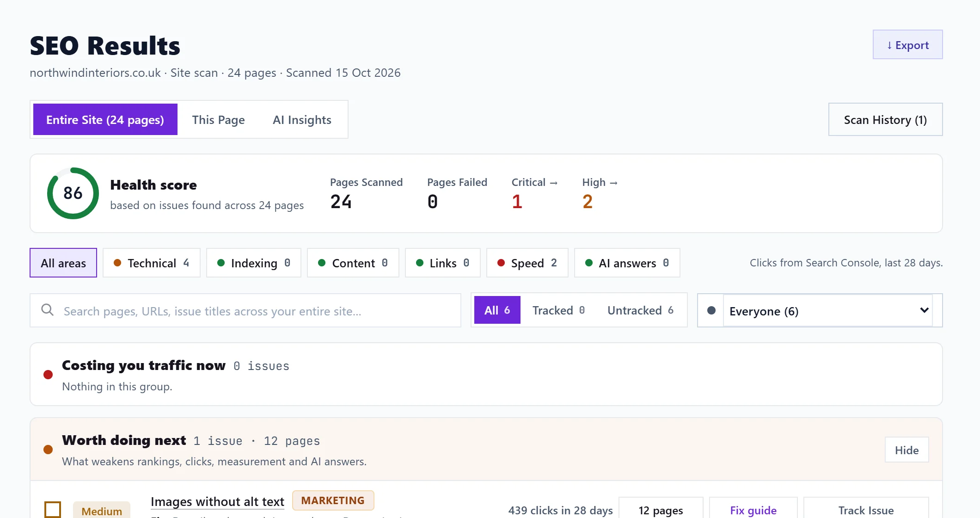Open the AI Insights tab
980x518 pixels.
[302, 120]
